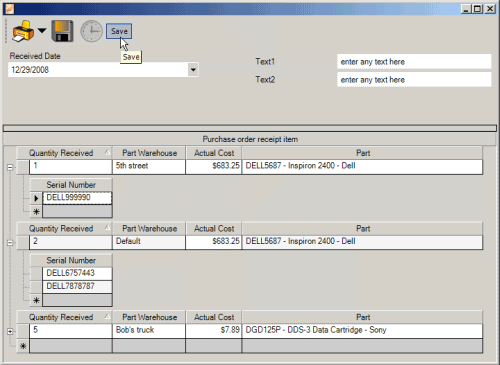Click the floppy disk save icon

[x=62, y=31]
